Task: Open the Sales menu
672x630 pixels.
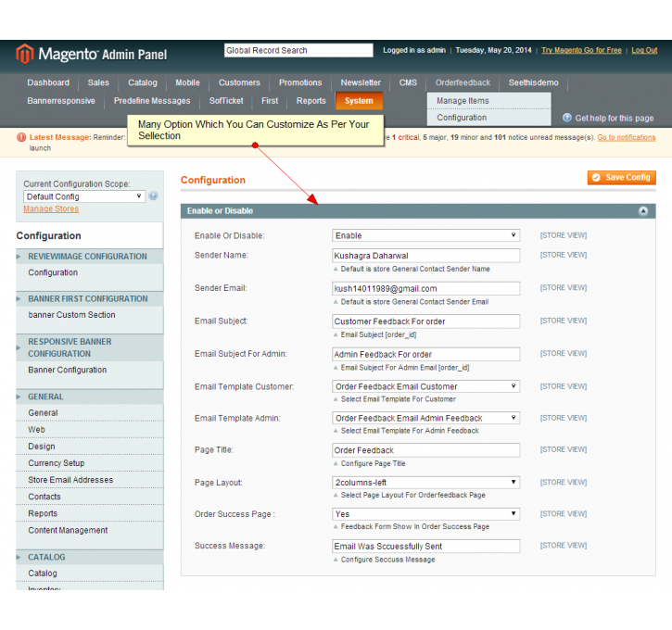Action: pos(98,82)
